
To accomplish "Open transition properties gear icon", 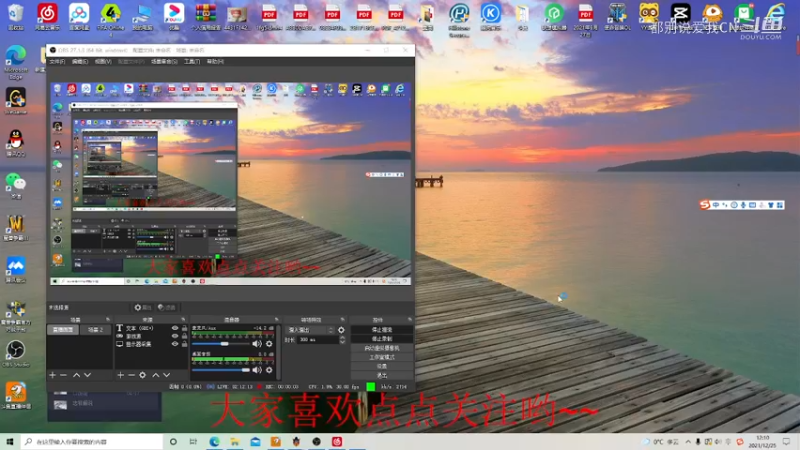I will (341, 330).
